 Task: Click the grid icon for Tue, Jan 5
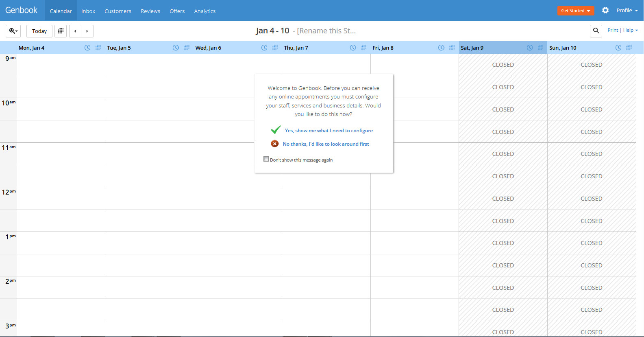[x=187, y=48]
